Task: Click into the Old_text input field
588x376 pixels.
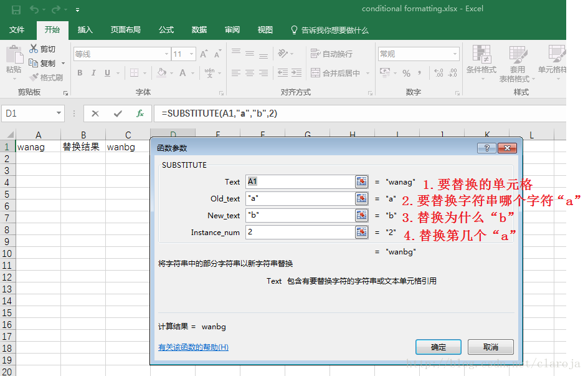Action: click(x=299, y=198)
